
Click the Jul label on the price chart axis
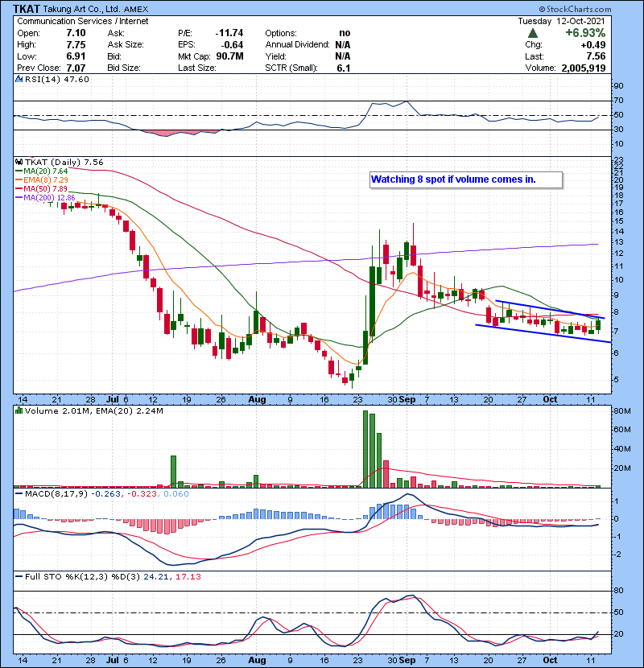click(x=113, y=400)
